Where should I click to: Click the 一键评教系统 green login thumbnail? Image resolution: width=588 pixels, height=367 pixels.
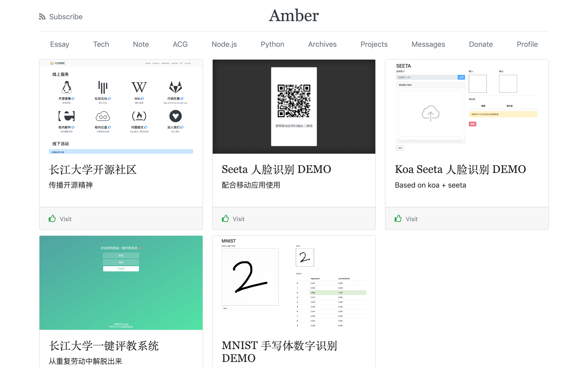121,283
